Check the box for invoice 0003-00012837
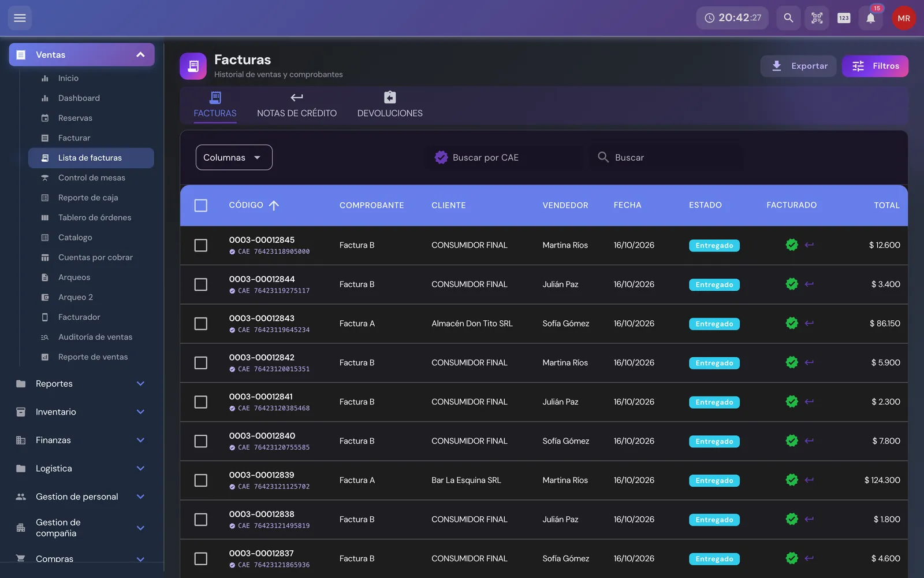This screenshot has height=578, width=924. coord(201,558)
